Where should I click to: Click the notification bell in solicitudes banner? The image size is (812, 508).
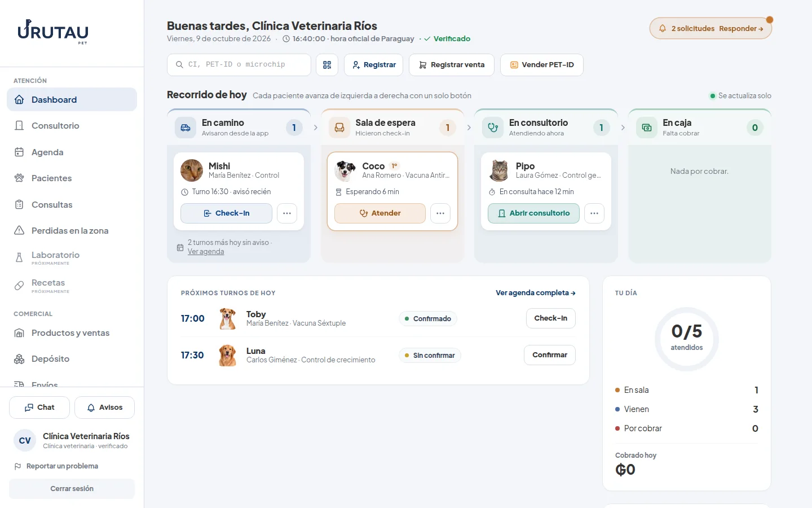pyautogui.click(x=663, y=28)
